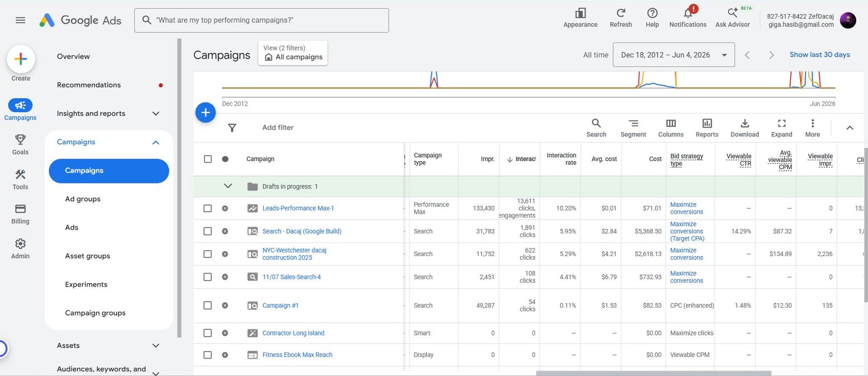Viewport: 868px width, 376px height.
Task: Go to Overview page
Action: pos(73,56)
